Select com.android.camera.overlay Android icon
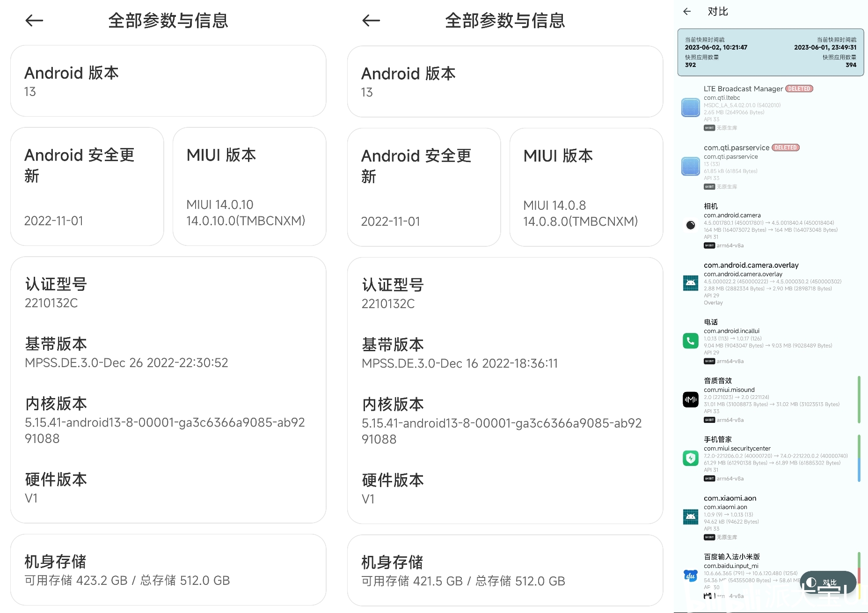The width and height of the screenshot is (868, 613). (x=691, y=283)
